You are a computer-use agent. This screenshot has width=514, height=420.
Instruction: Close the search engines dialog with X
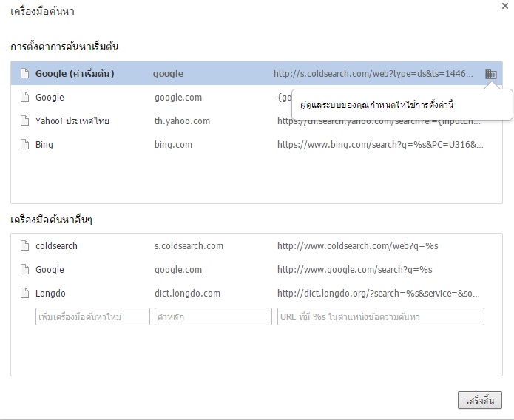[x=505, y=6]
